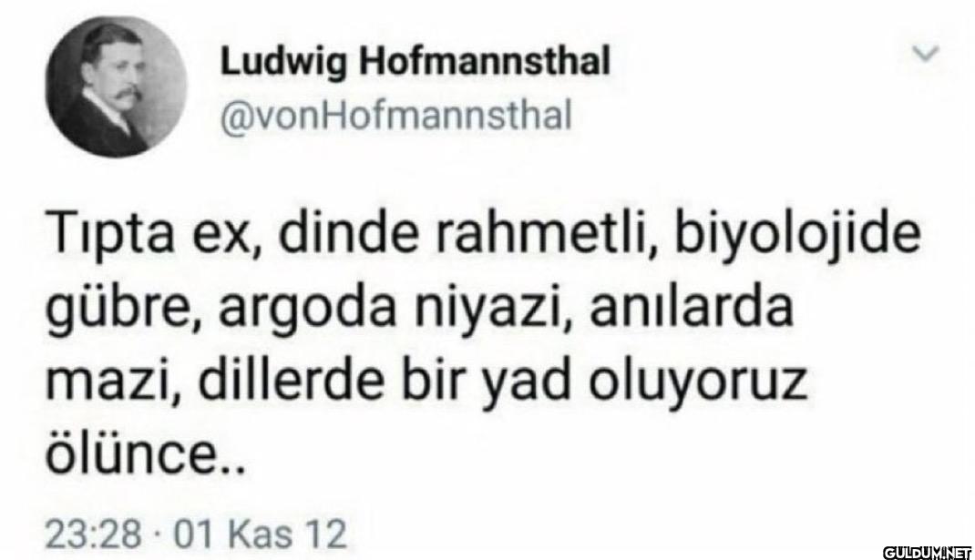Select the word "oluyoruz" in the tweet
This screenshot has width=975, height=560.
698,382
